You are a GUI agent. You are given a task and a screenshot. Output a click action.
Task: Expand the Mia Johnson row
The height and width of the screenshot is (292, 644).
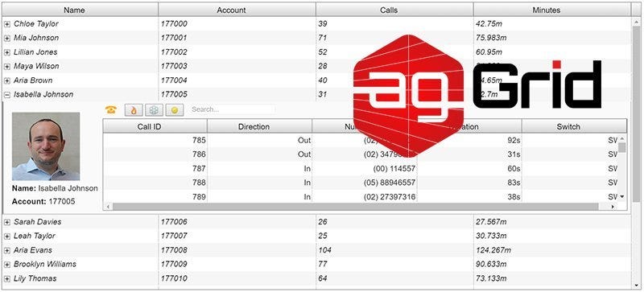pos(7,38)
